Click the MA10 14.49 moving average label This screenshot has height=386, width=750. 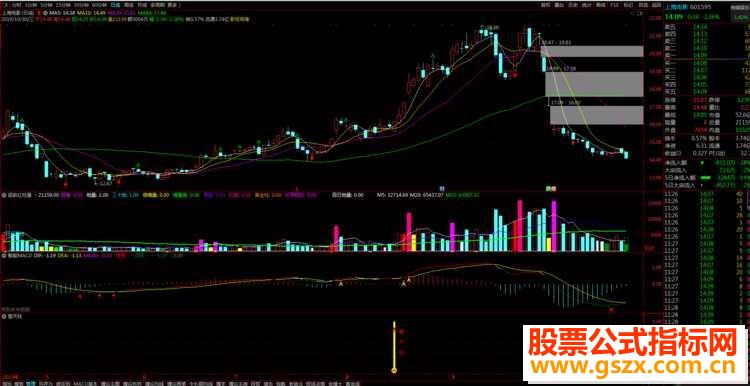coord(91,13)
